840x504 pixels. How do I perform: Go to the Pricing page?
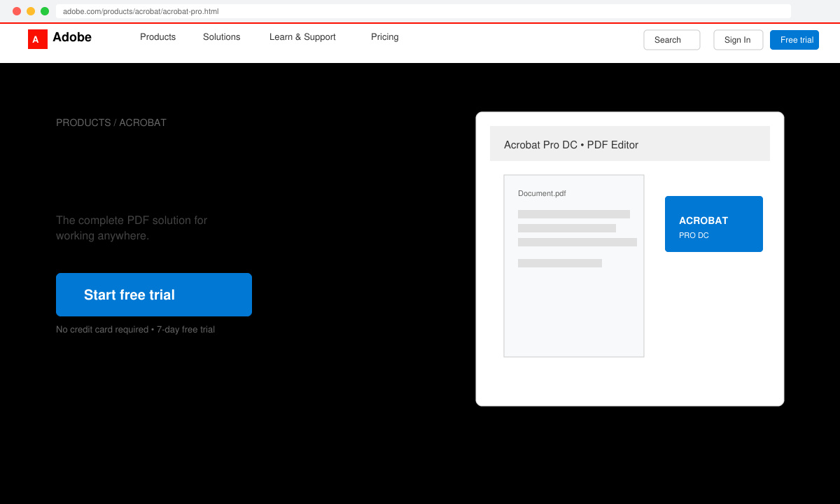[x=384, y=37]
